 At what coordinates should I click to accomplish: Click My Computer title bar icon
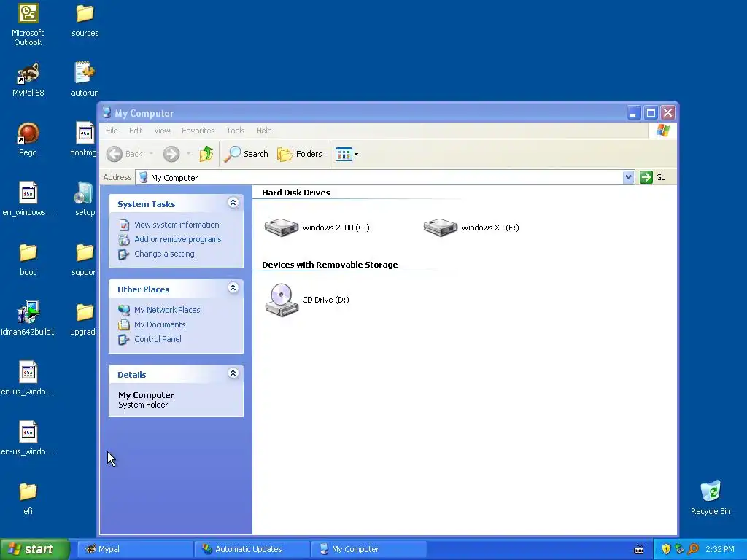click(x=107, y=113)
